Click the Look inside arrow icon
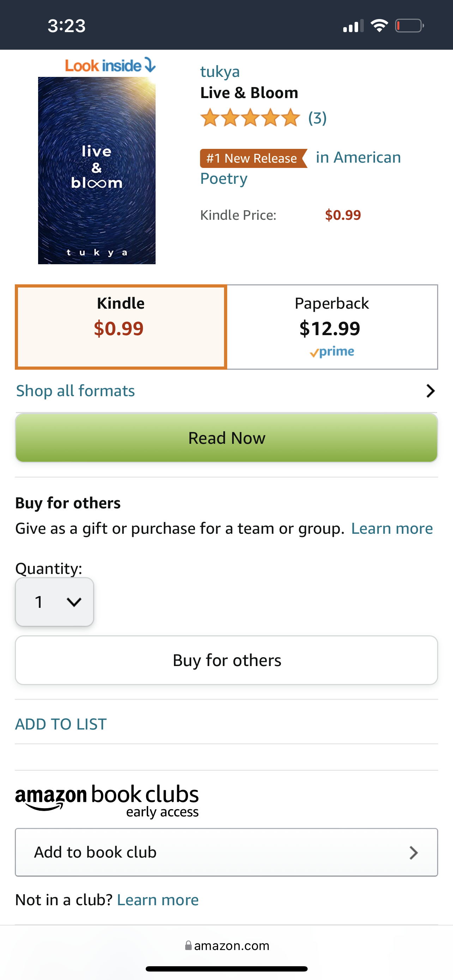 [x=149, y=65]
